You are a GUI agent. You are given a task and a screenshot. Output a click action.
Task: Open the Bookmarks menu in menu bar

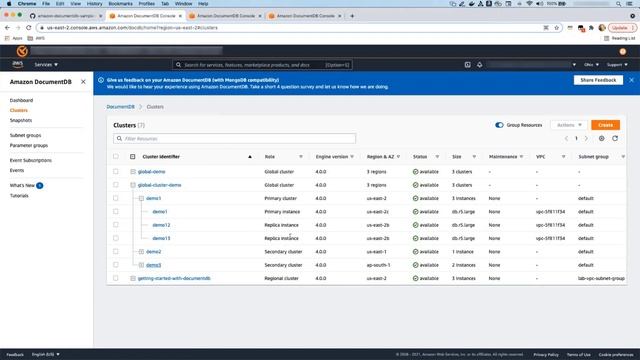(120, 4)
